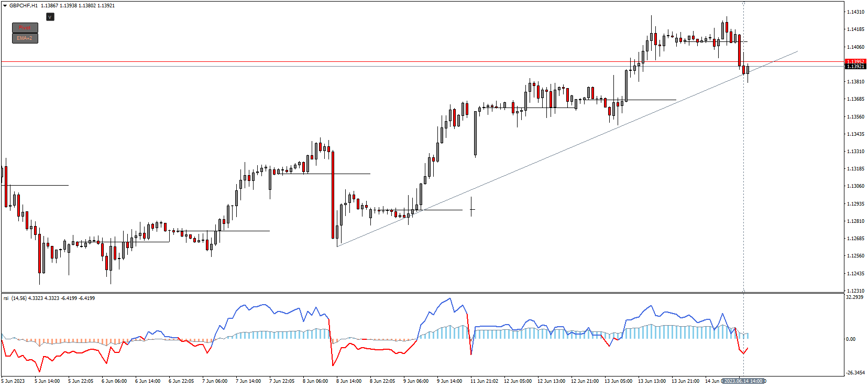The width and height of the screenshot is (868, 387).
Task: Click the 1.13685 price scale value
Action: (x=855, y=99)
